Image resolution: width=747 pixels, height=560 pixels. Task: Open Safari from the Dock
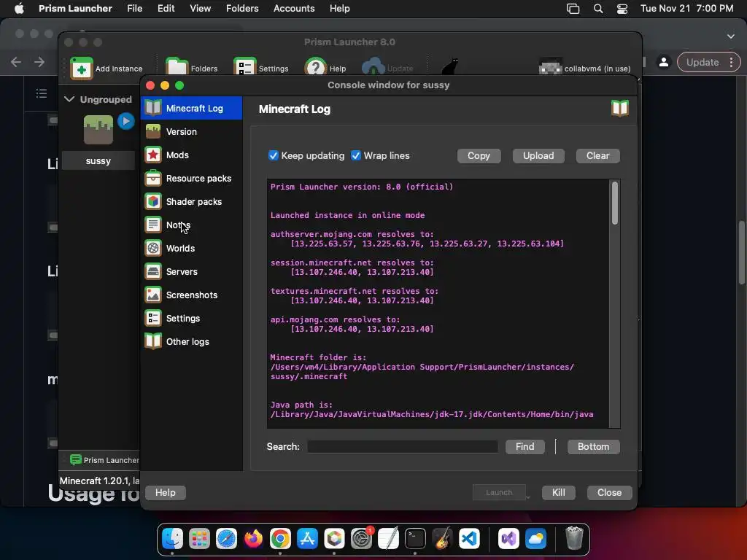[x=226, y=539]
